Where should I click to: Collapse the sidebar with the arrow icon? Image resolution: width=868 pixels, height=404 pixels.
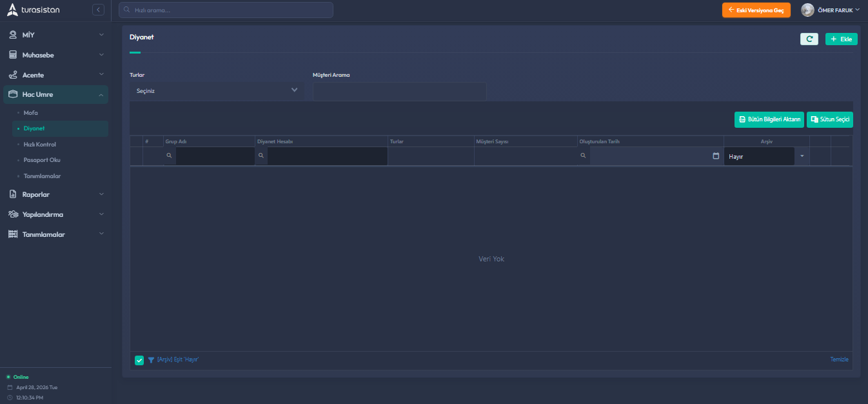pos(98,10)
